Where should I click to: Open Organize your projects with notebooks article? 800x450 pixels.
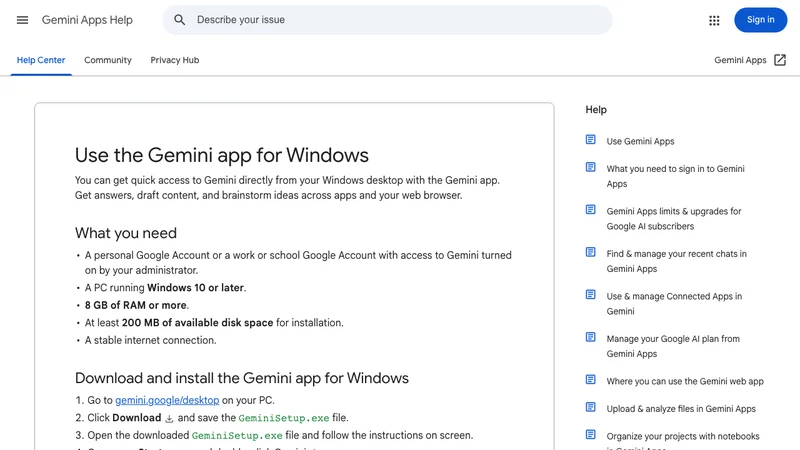coord(683,440)
